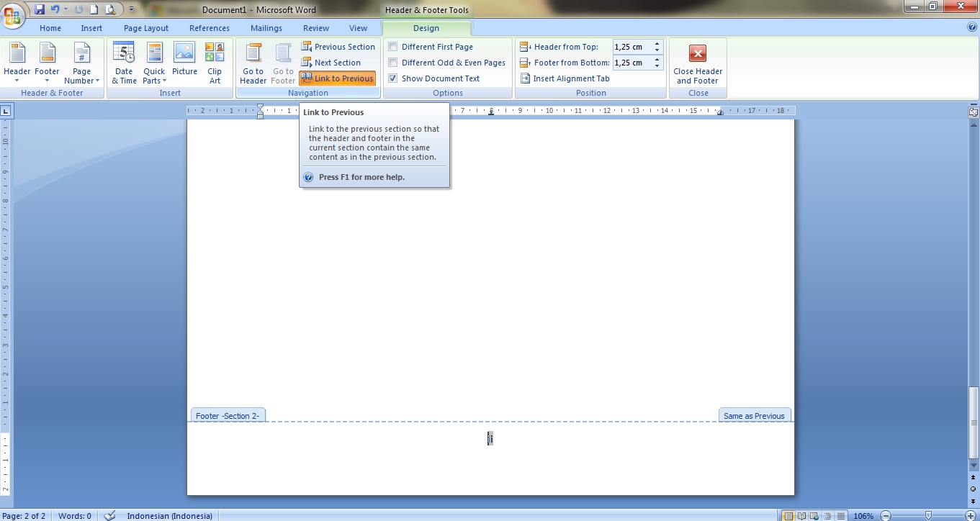Image resolution: width=980 pixels, height=521 pixels.
Task: Close Header and Footer
Action: pyautogui.click(x=698, y=64)
